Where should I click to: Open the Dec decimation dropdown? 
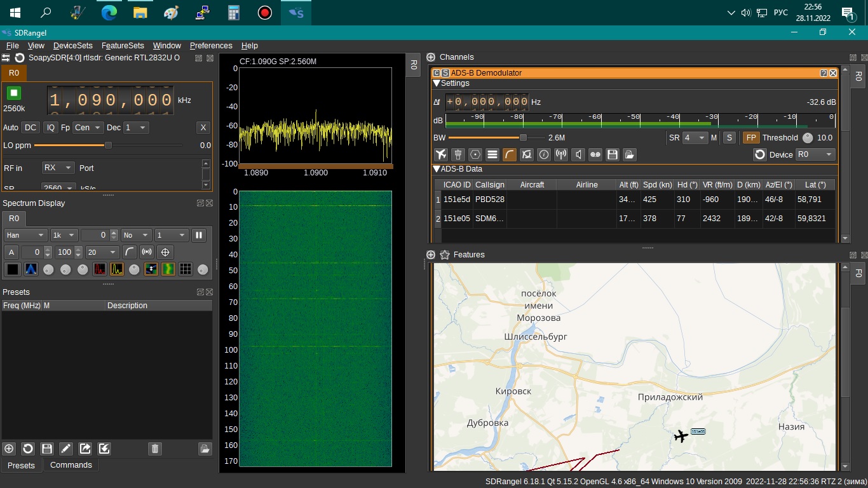point(136,127)
